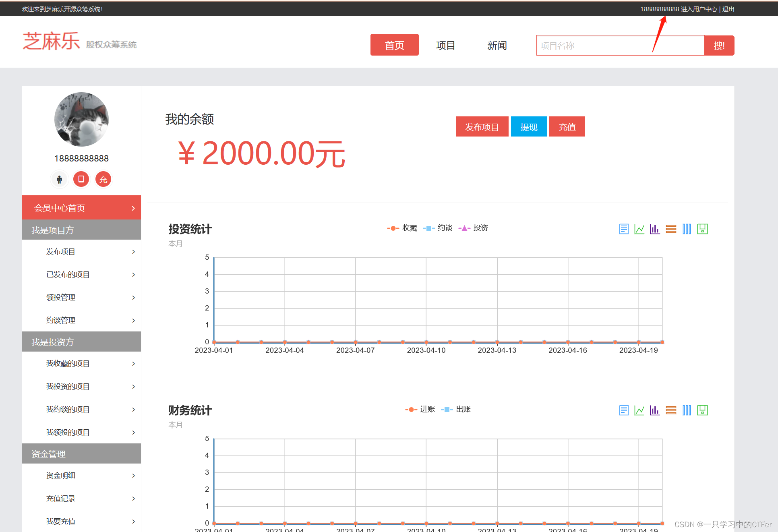Viewport: 778px width, 532px height.
Task: Open the 新闻 navigation tab
Action: [x=497, y=46]
